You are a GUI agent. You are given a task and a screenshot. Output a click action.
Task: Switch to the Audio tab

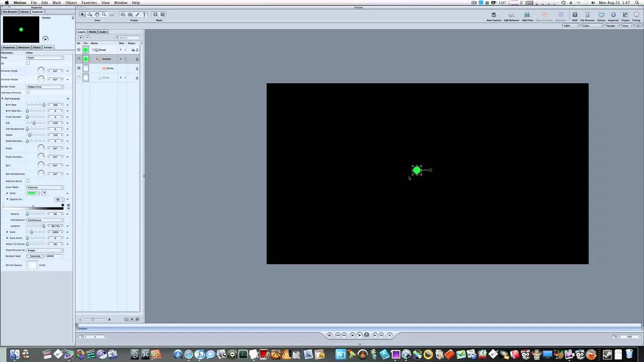point(103,32)
